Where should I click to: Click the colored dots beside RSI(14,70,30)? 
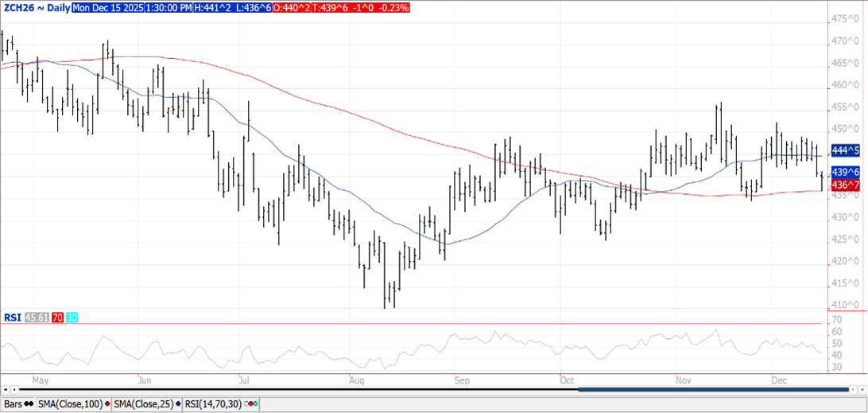click(250, 404)
